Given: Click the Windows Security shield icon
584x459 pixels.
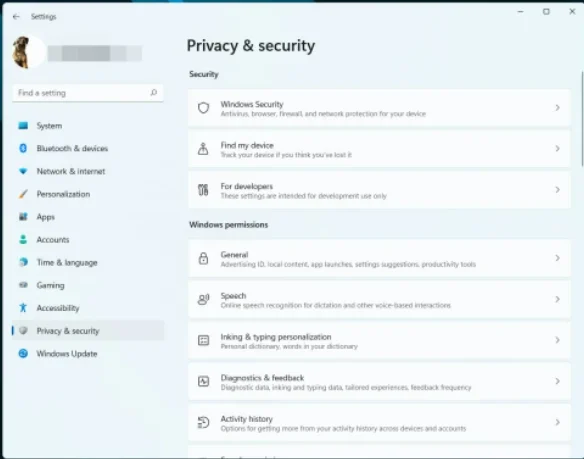Looking at the screenshot, I should coord(203,108).
